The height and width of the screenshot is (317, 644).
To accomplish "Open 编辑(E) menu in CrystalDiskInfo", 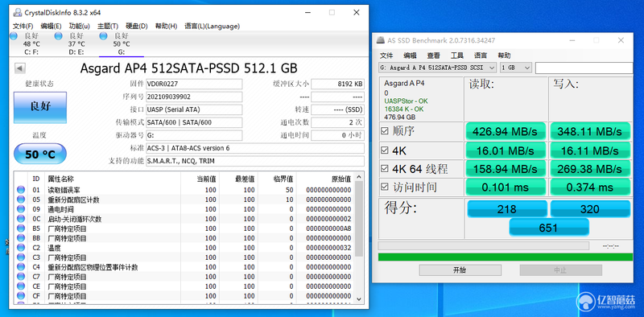I will (51, 26).
